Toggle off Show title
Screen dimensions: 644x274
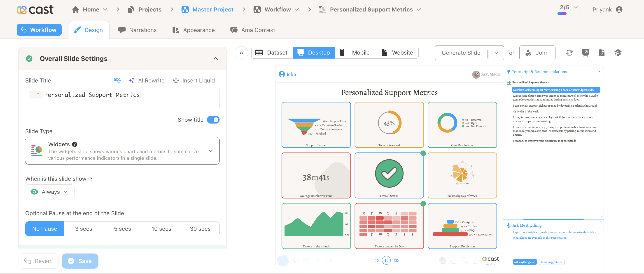(213, 120)
